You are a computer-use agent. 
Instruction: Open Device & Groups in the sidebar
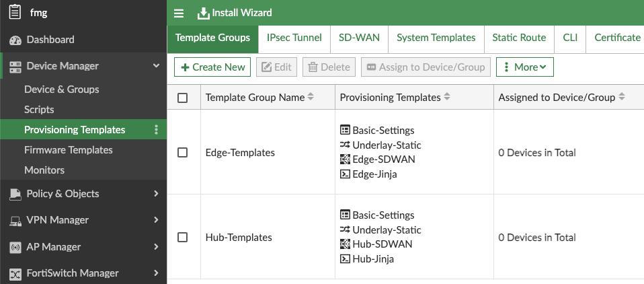62,90
